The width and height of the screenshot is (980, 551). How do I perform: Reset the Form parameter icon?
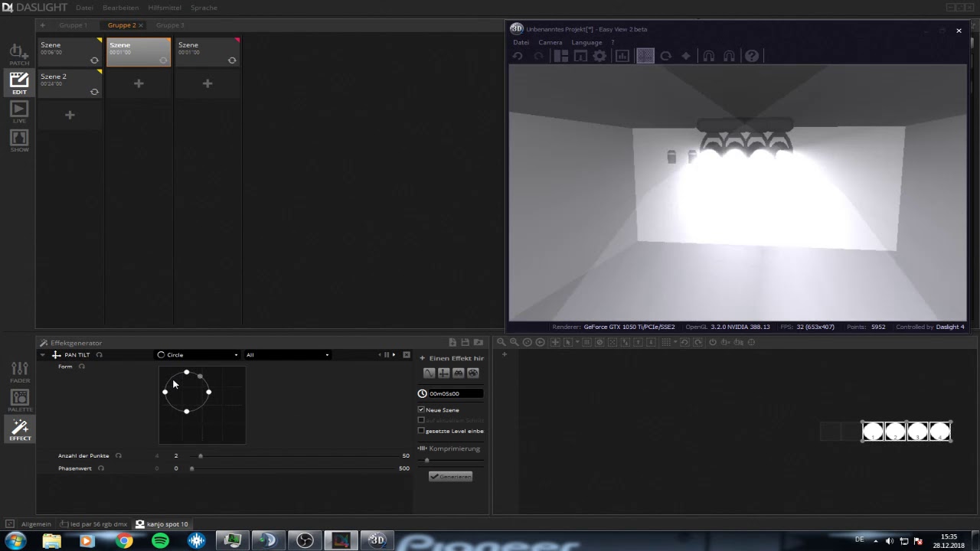pyautogui.click(x=82, y=367)
